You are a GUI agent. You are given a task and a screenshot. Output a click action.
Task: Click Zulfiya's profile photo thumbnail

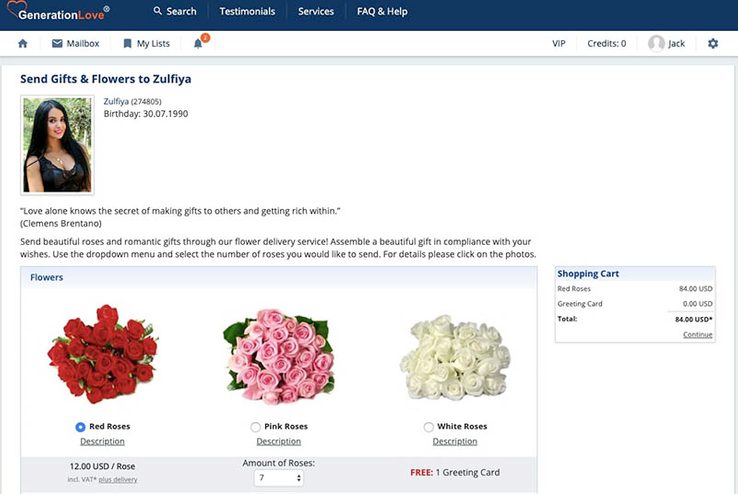57,145
